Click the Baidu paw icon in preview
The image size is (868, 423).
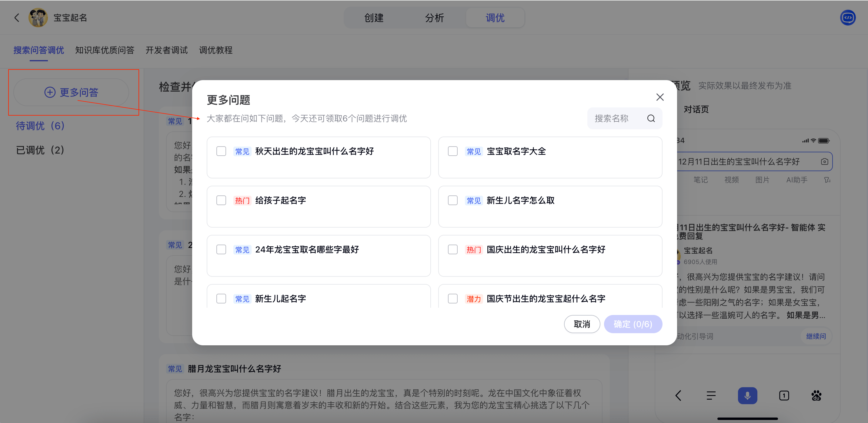[816, 395]
